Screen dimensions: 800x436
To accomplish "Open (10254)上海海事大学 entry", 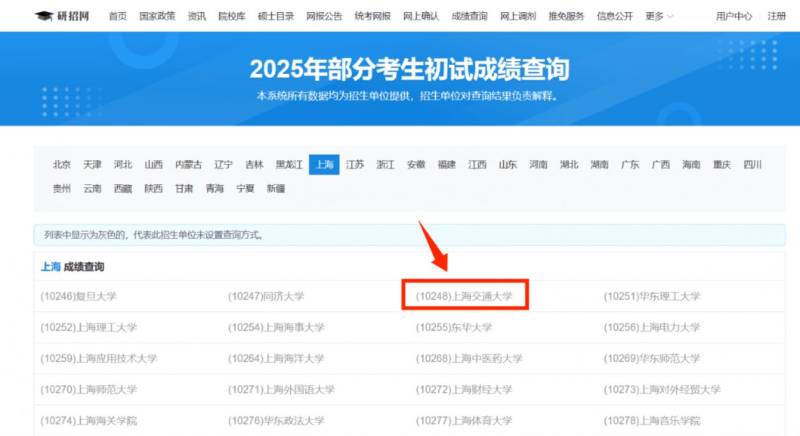I will coord(276,327).
